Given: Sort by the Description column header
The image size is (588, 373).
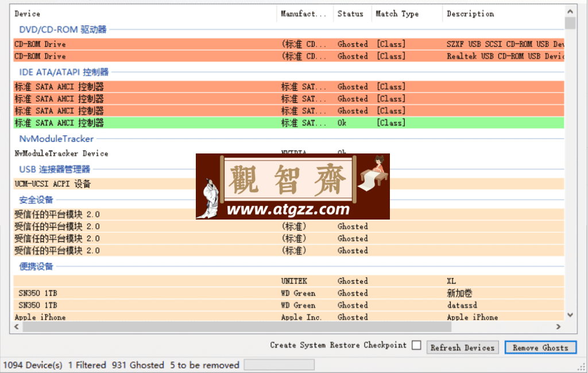Looking at the screenshot, I should [x=470, y=14].
